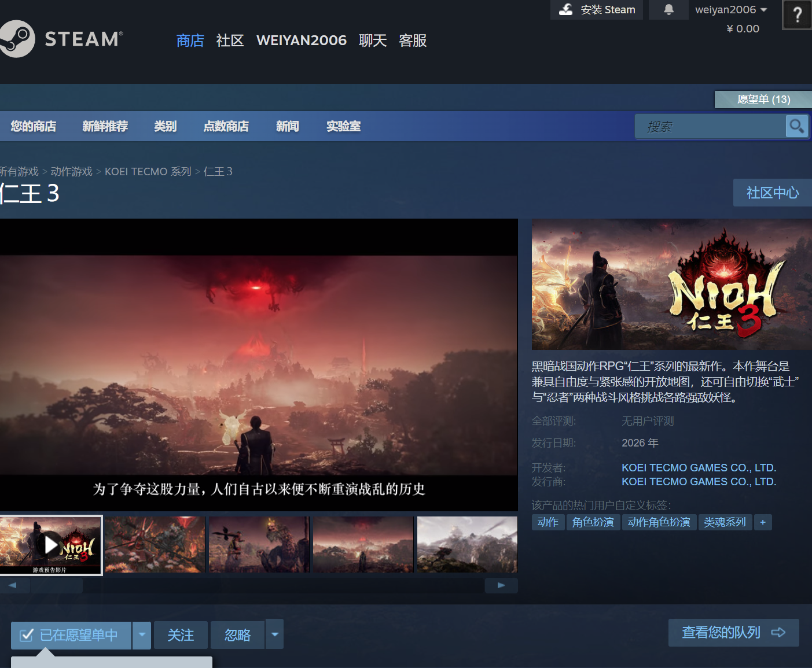Expand the 忽略 dropdown arrow

(275, 635)
